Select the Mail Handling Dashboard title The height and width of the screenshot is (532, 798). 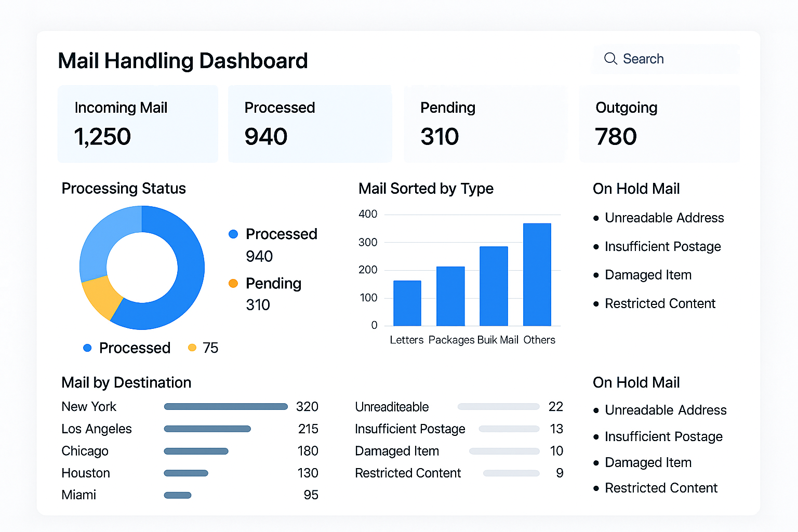point(183,61)
